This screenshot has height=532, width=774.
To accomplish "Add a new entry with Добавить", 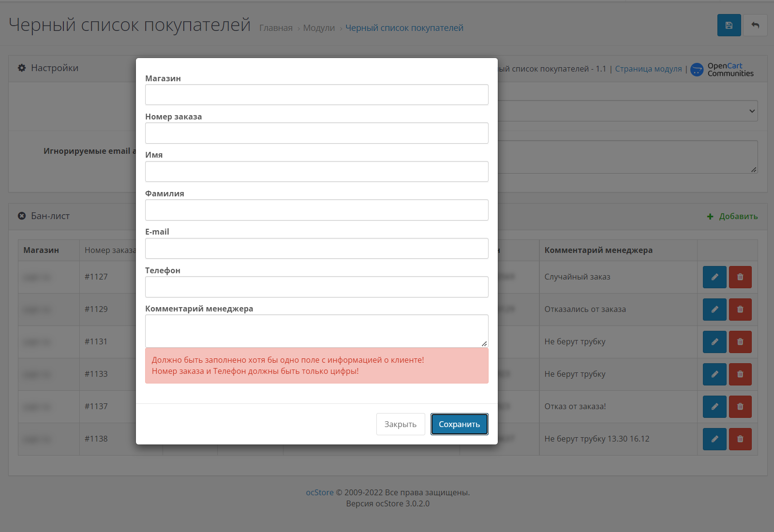I will click(732, 216).
